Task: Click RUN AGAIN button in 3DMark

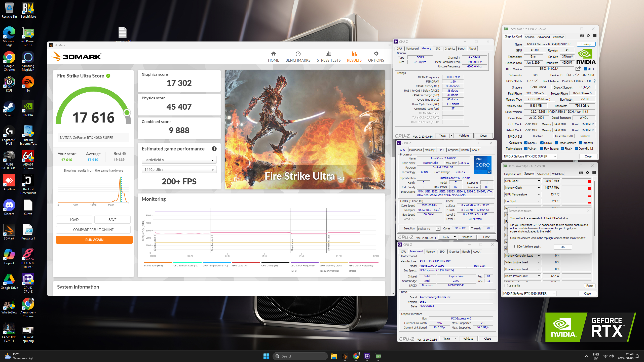Action: click(x=94, y=240)
